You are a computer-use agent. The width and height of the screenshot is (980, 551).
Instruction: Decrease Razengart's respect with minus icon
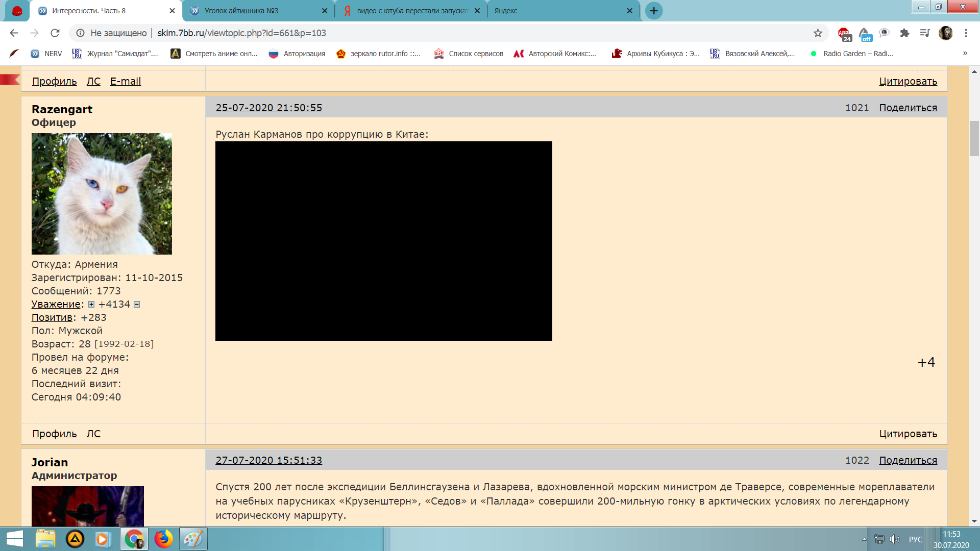click(x=137, y=305)
